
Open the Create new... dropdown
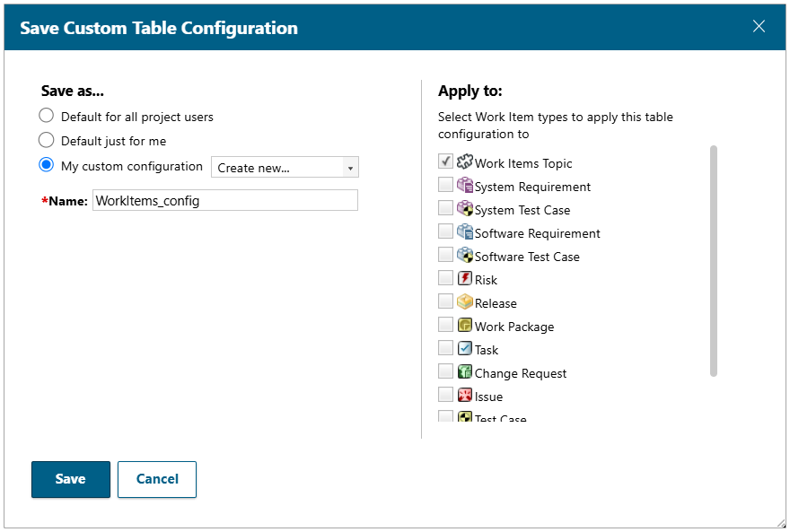pyautogui.click(x=285, y=168)
